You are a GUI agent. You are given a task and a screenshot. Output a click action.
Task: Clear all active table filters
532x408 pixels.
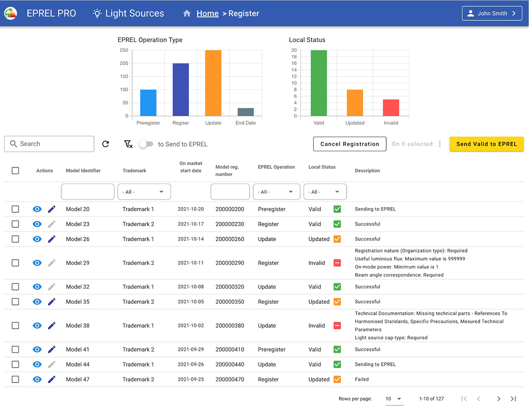[x=129, y=144]
